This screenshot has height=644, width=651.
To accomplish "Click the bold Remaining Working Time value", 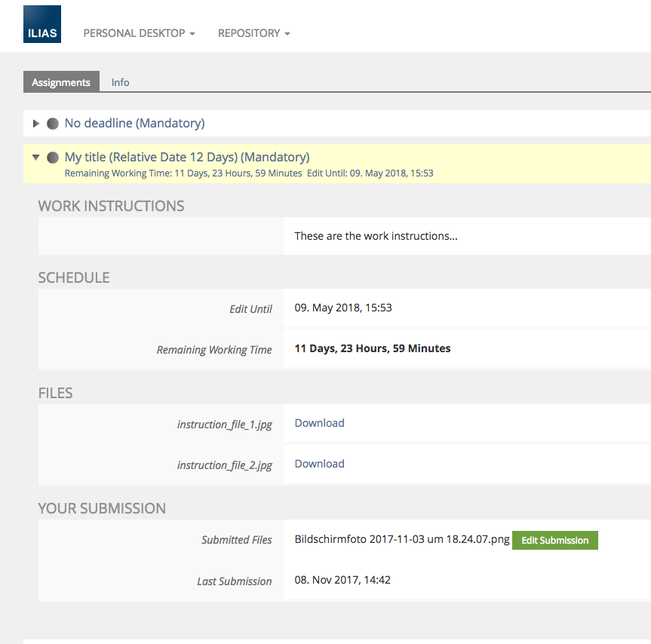I will (x=372, y=348).
